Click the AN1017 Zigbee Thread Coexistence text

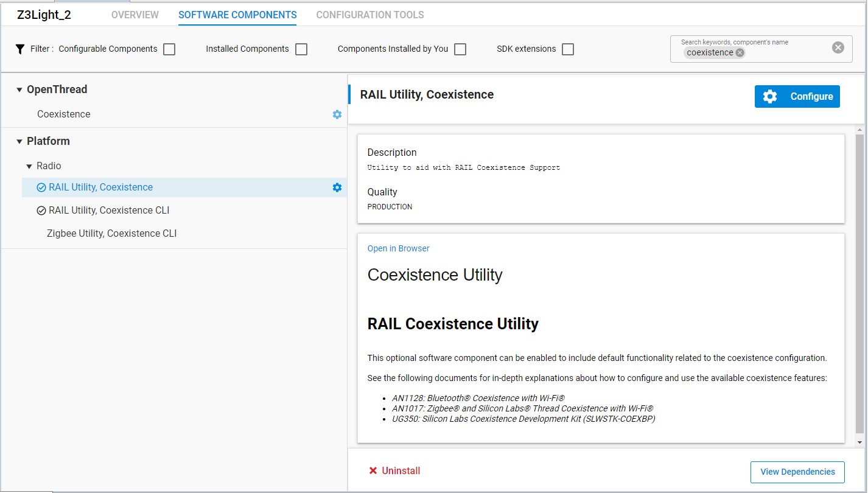click(x=523, y=408)
